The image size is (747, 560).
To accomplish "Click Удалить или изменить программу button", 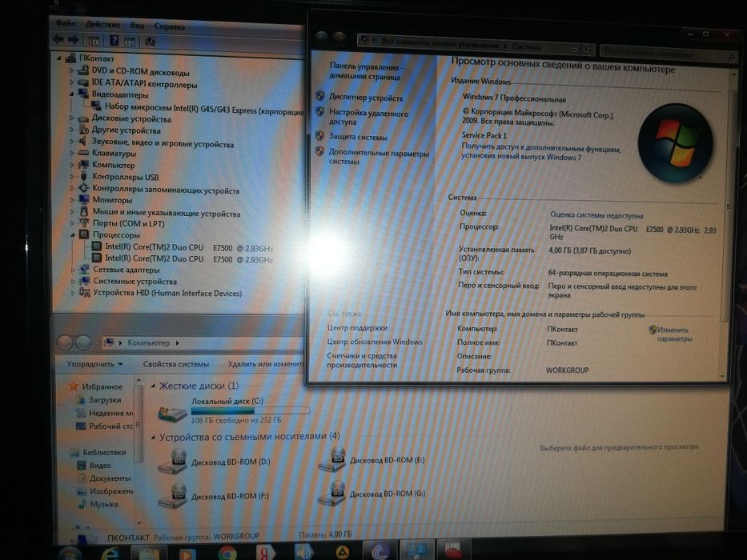I will [x=265, y=364].
